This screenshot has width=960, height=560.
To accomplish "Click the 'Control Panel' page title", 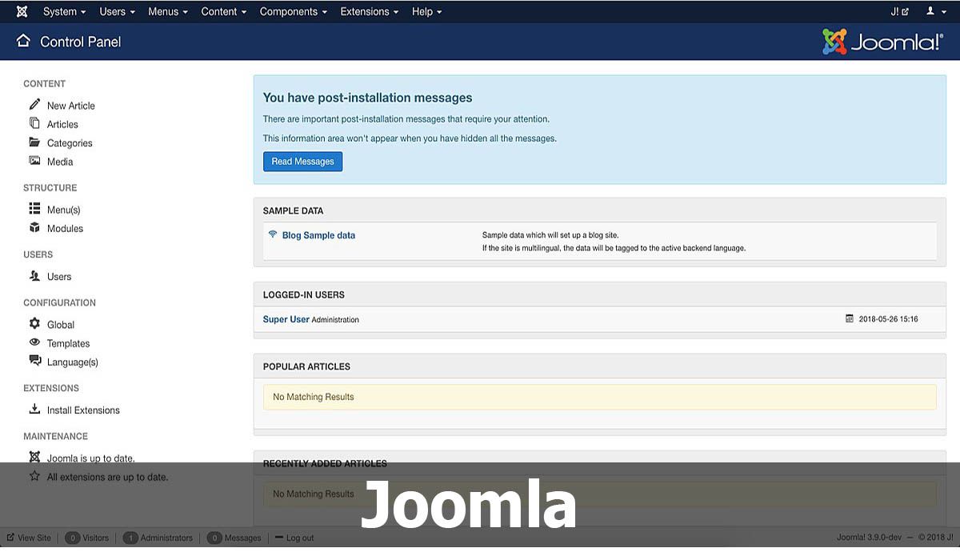I will click(x=81, y=42).
